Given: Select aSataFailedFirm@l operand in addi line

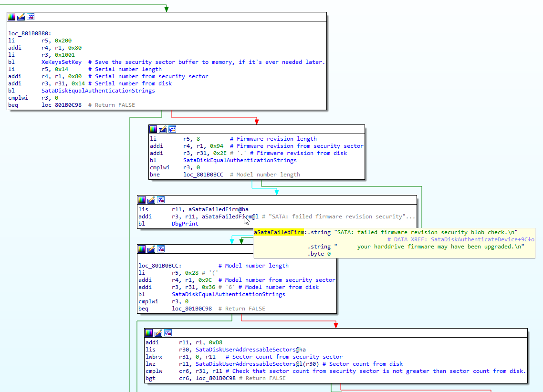Looking at the screenshot, I should [x=230, y=217].
